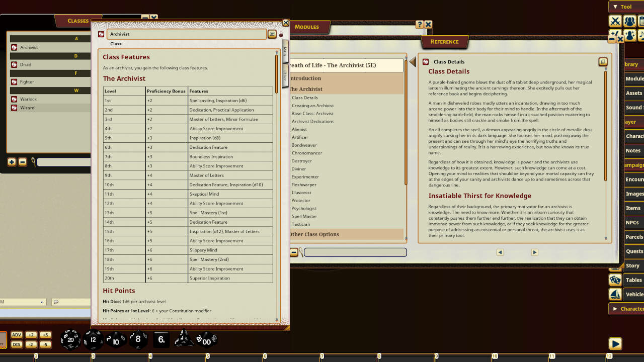Image resolution: width=644 pixels, height=362 pixels.
Task: Click the crossed swords icon in the toolbar
Action: point(615,21)
